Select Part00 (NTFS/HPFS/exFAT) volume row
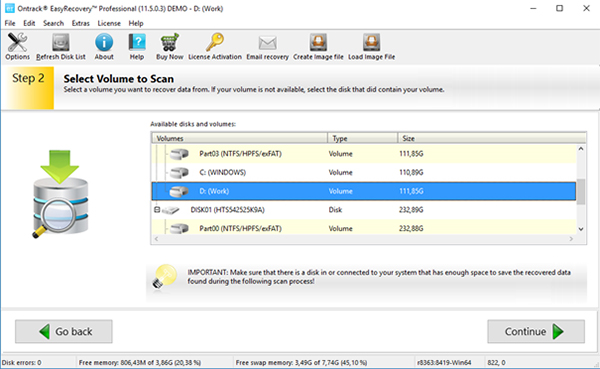The width and height of the screenshot is (600, 369). point(364,229)
